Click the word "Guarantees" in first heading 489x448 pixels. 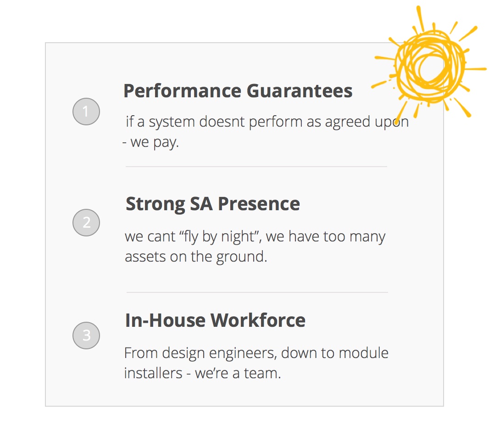(x=300, y=91)
